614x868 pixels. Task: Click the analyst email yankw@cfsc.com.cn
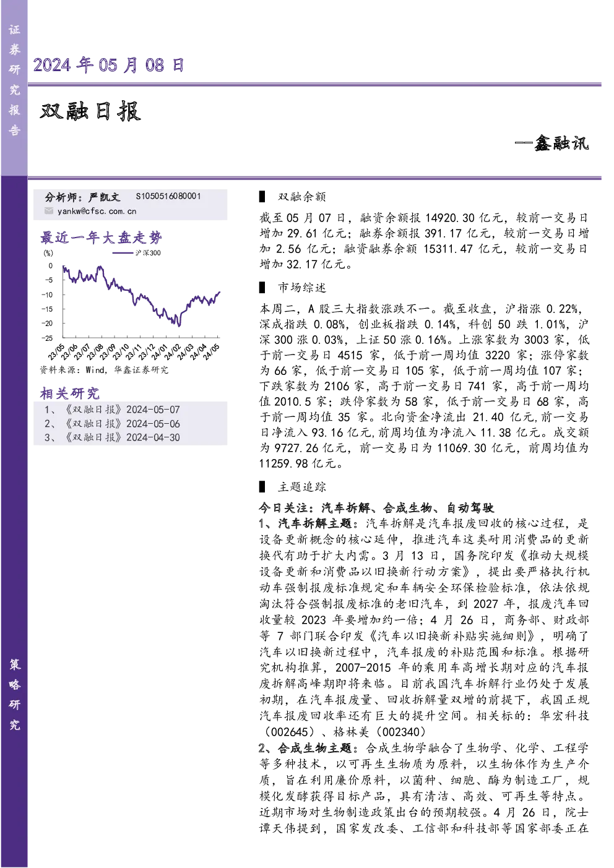click(97, 212)
